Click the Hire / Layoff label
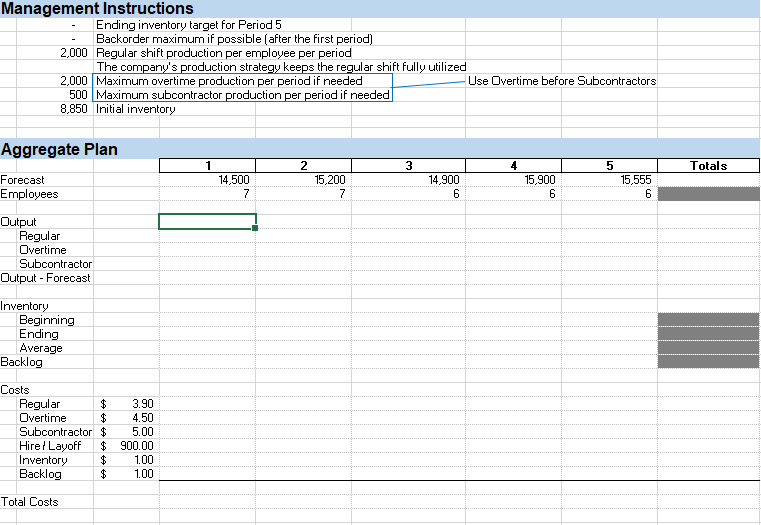 (x=50, y=446)
